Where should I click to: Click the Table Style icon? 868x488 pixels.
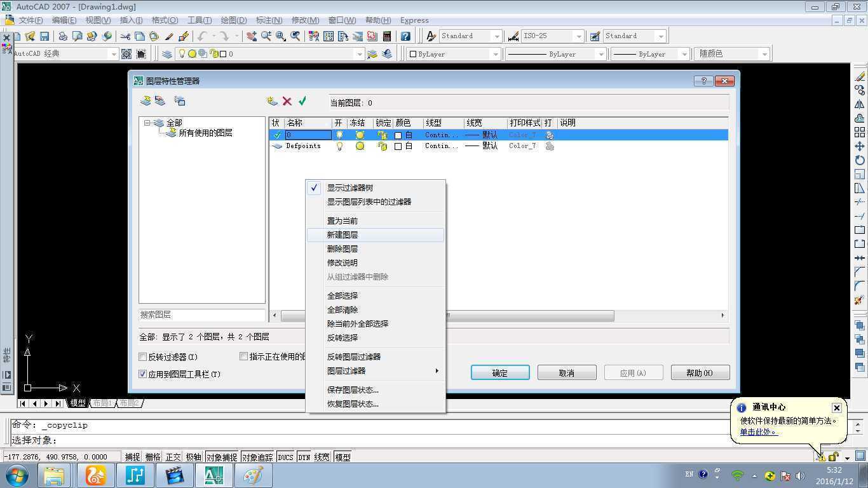point(595,36)
